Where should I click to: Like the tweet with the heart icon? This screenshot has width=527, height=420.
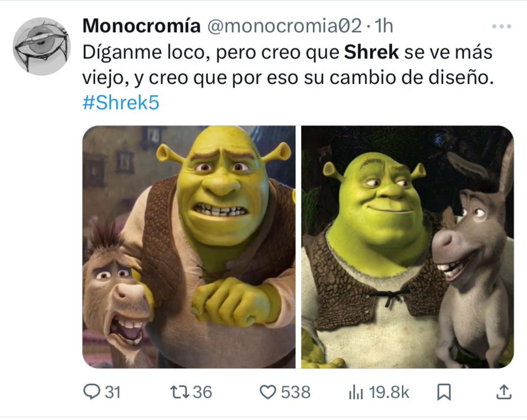268,392
